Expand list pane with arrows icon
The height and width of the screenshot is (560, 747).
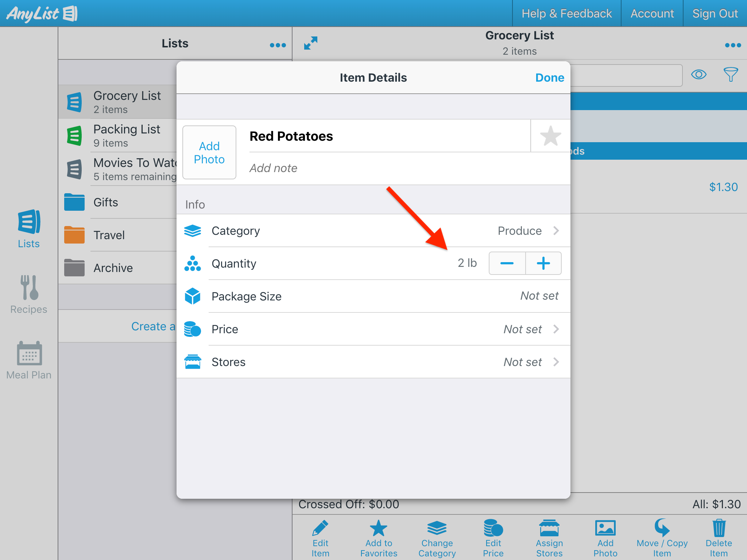tap(311, 43)
